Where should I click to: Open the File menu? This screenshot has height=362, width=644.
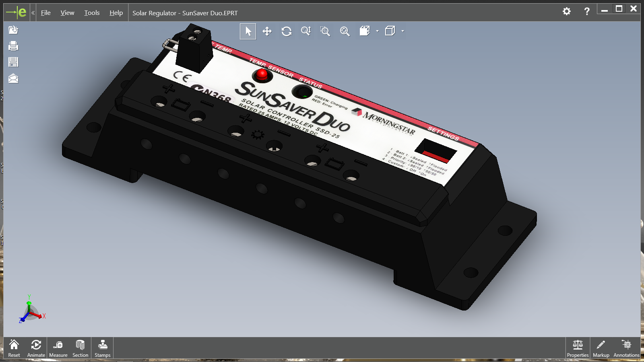(46, 13)
